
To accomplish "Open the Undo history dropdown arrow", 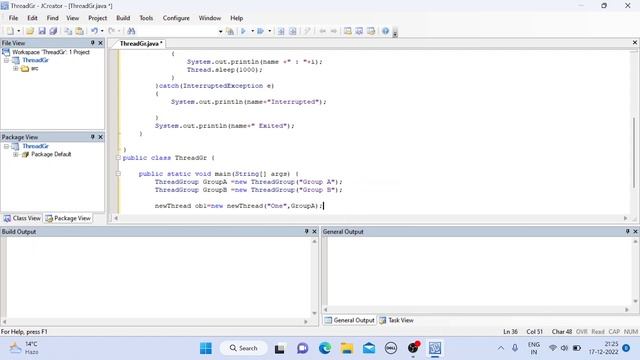I will [x=102, y=31].
